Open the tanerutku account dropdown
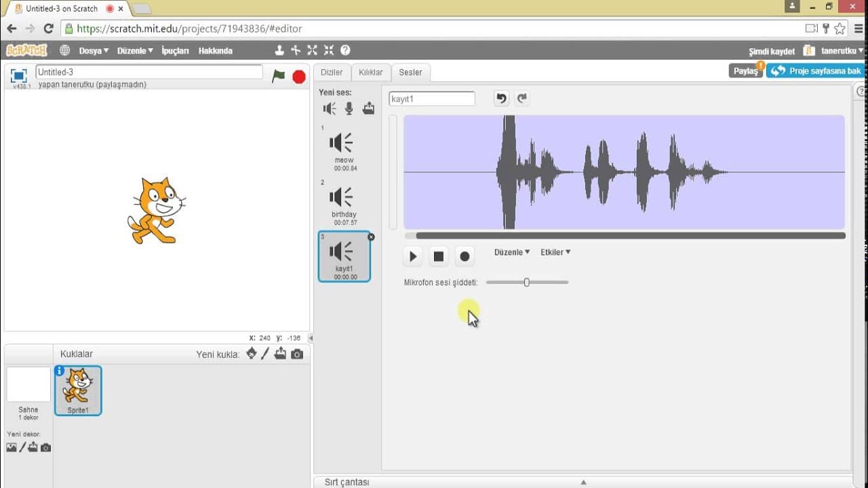 pos(842,51)
